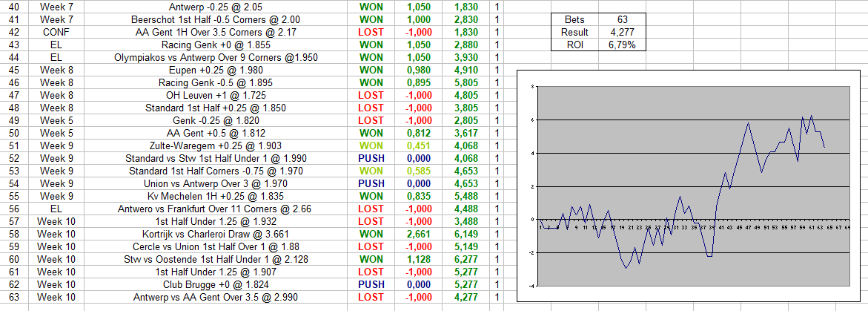Select the "Week 10" cell in row 63
This screenshot has height=311, width=868.
(x=56, y=297)
